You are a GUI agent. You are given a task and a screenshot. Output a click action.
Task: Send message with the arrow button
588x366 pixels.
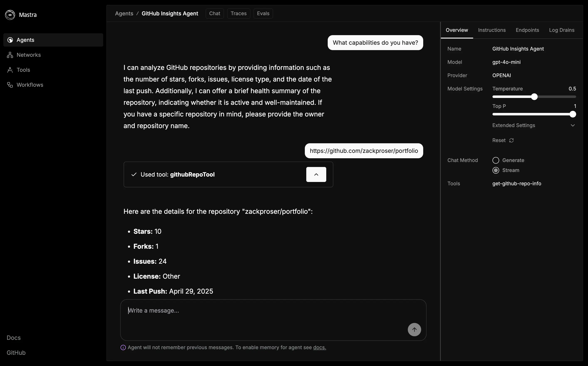414,329
